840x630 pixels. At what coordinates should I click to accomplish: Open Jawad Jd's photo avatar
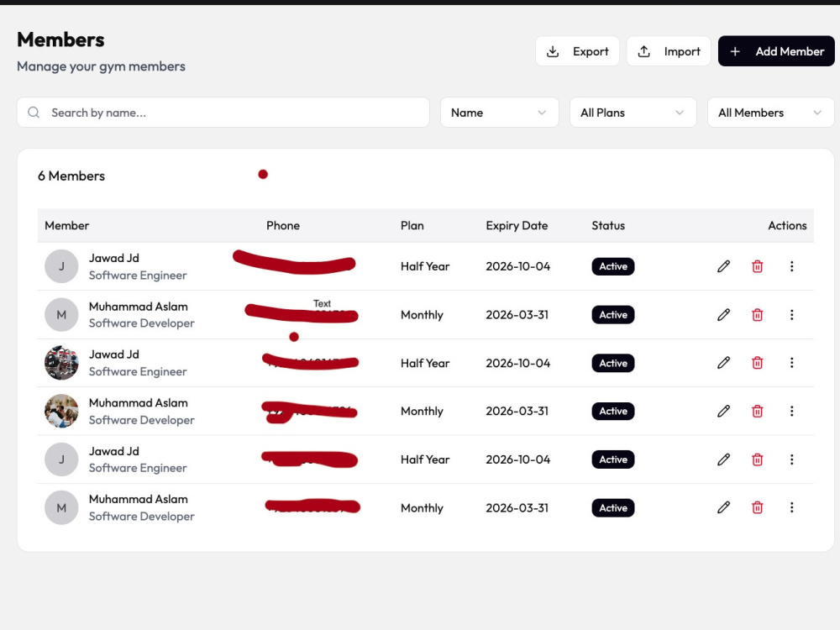point(61,363)
